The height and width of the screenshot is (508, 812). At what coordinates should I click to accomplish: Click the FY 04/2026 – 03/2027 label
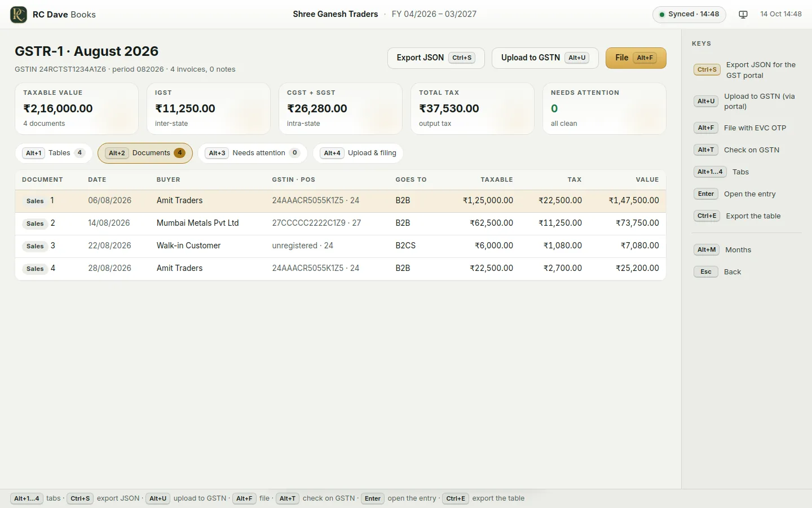coord(434,14)
